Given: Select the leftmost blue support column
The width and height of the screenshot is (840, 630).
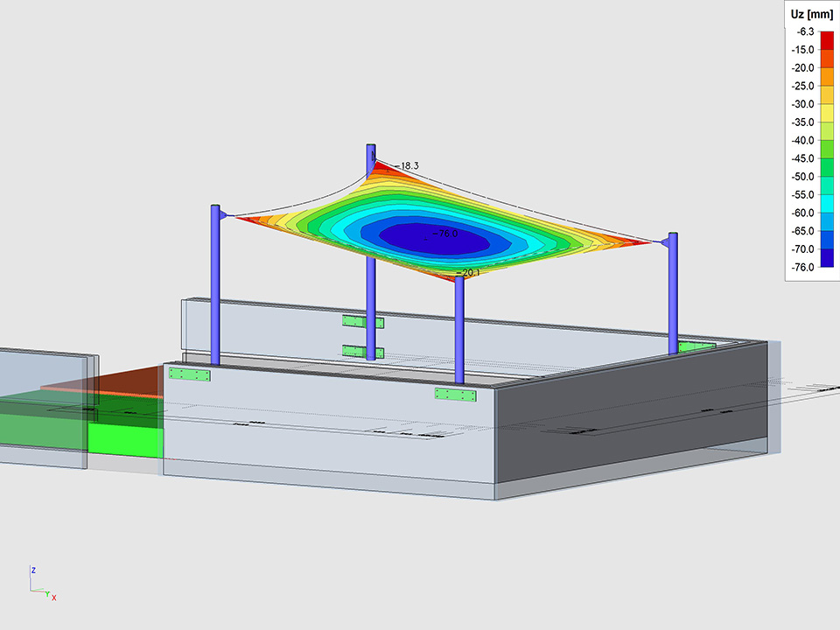Looking at the screenshot, I should (x=215, y=289).
